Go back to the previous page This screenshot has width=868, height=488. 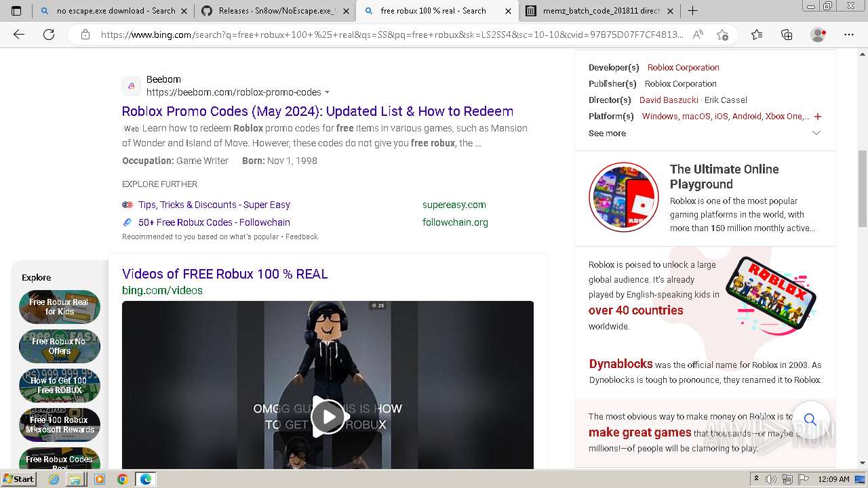pyautogui.click(x=19, y=35)
